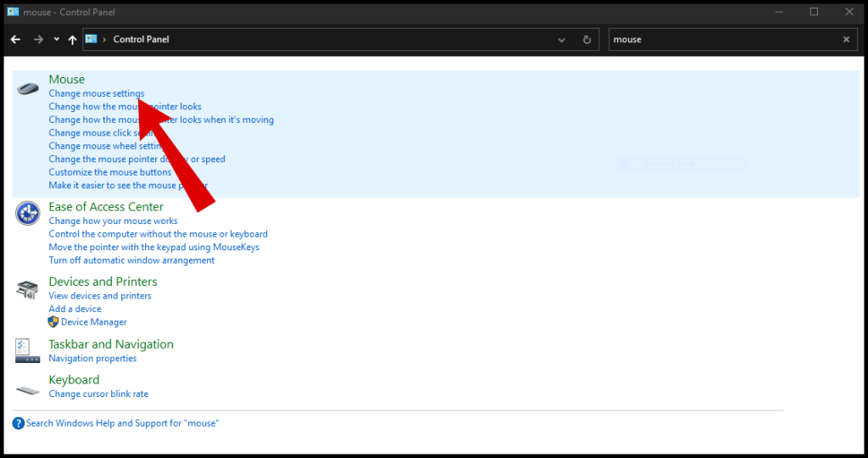Open Device Manager link
Screen dimensions: 868x458
coord(93,322)
